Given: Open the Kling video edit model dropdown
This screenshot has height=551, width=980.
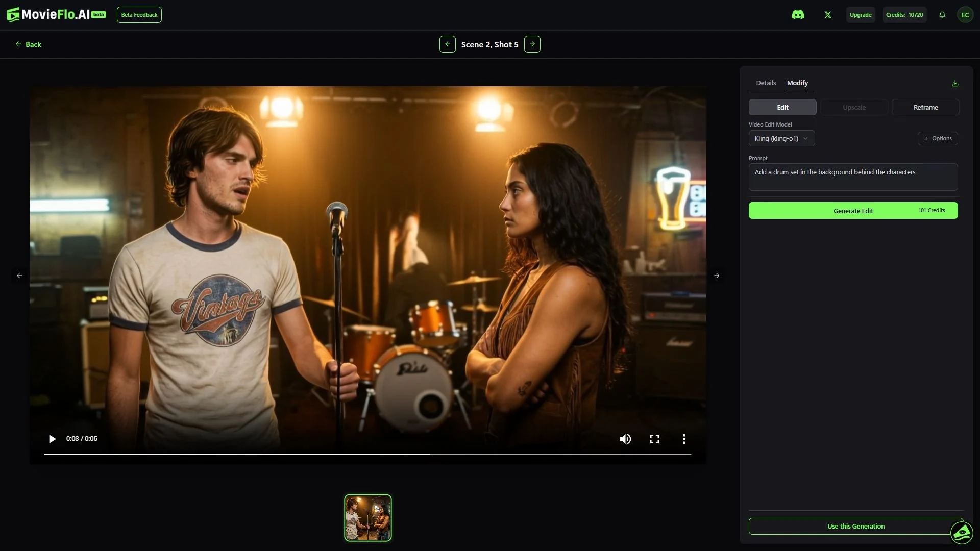Looking at the screenshot, I should tap(782, 138).
